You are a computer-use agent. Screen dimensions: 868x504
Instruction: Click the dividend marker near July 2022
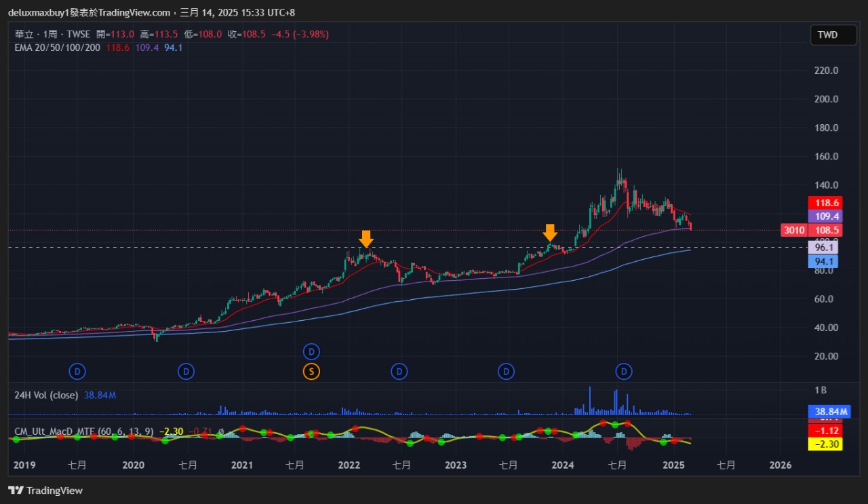tap(399, 371)
